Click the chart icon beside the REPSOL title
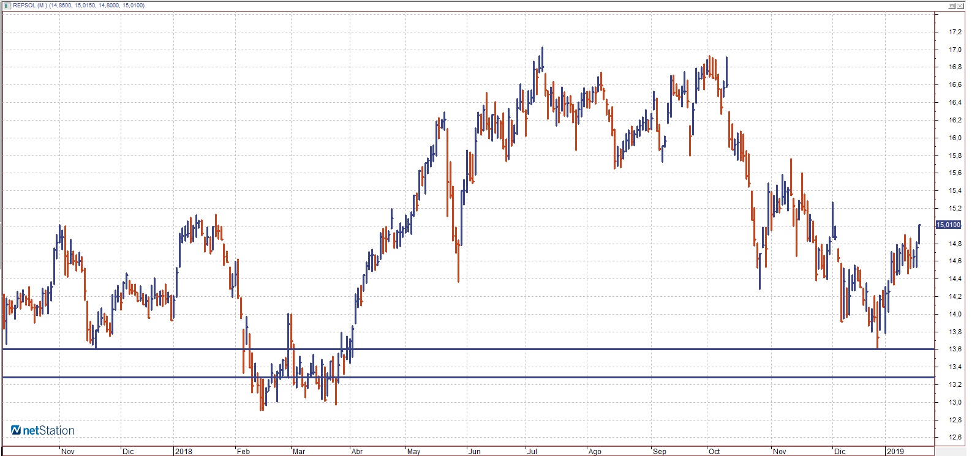The width and height of the screenshot is (980, 456). 7,6
